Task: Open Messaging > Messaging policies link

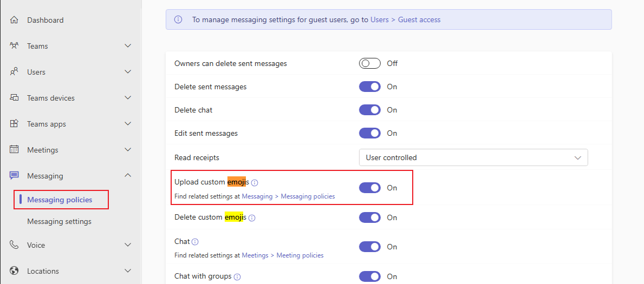Action: click(288, 196)
